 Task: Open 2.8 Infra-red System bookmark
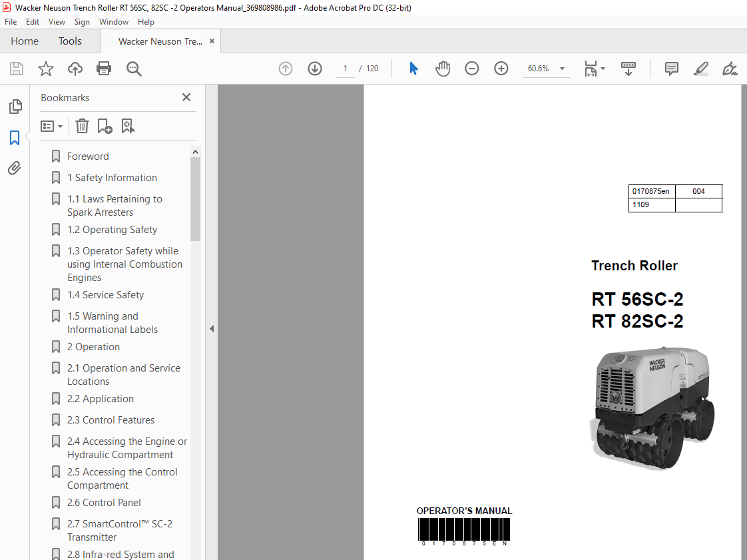pyautogui.click(x=121, y=555)
